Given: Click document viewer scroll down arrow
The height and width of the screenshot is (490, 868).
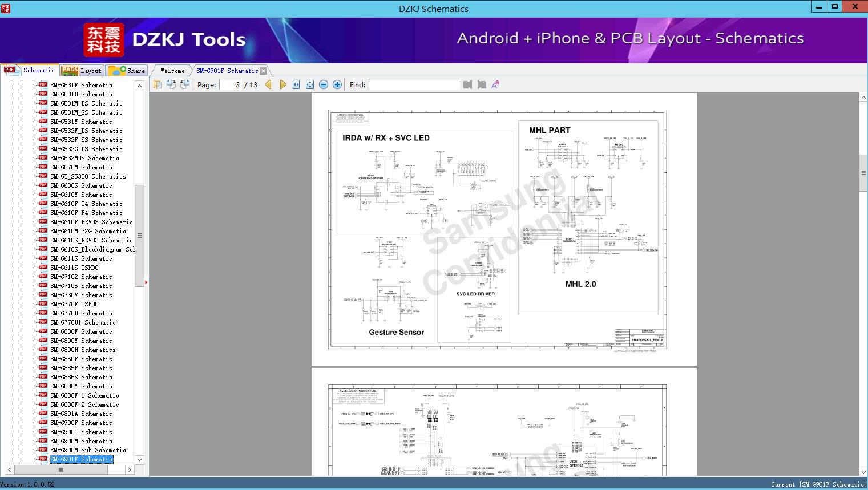Looking at the screenshot, I should tap(863, 472).
